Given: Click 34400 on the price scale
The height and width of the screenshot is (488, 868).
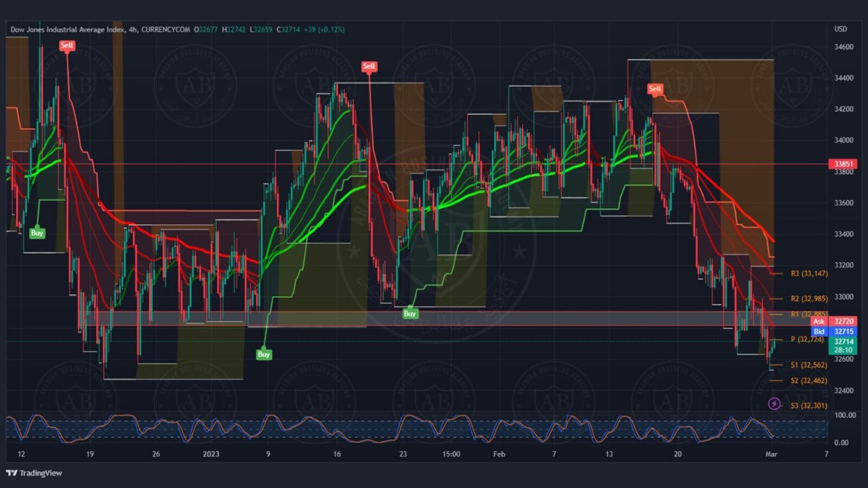Looking at the screenshot, I should tap(844, 78).
